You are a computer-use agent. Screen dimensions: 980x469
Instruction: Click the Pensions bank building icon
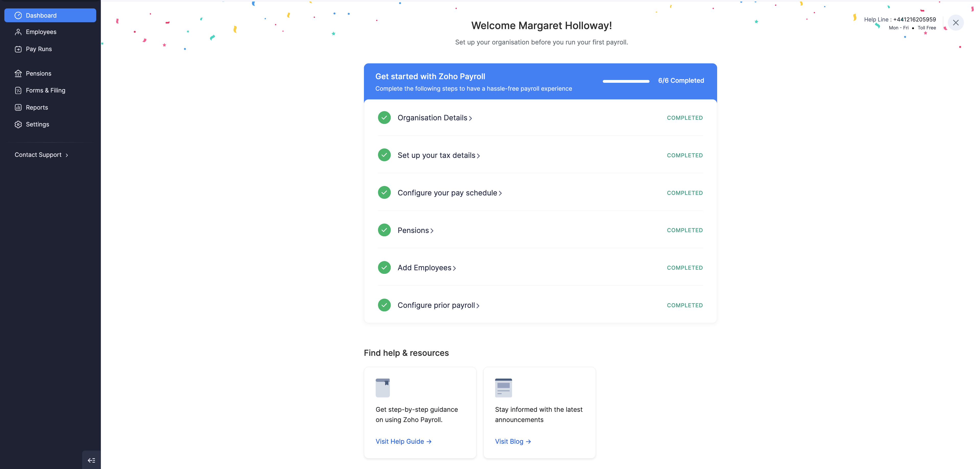click(18, 74)
